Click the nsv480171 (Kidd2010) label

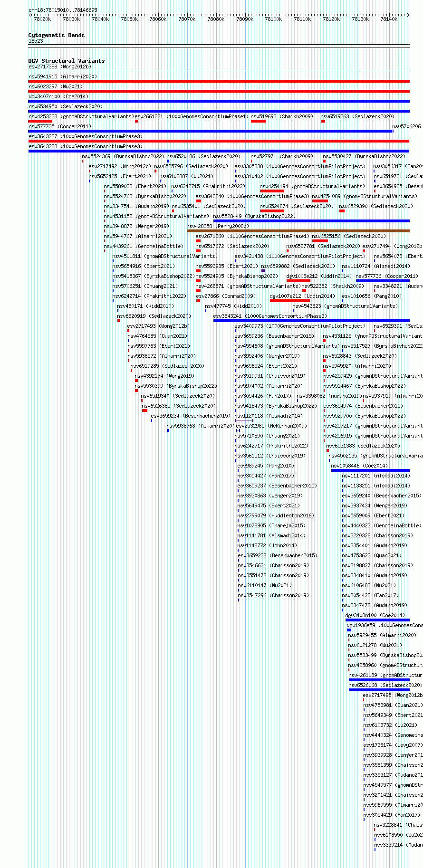(x=145, y=306)
